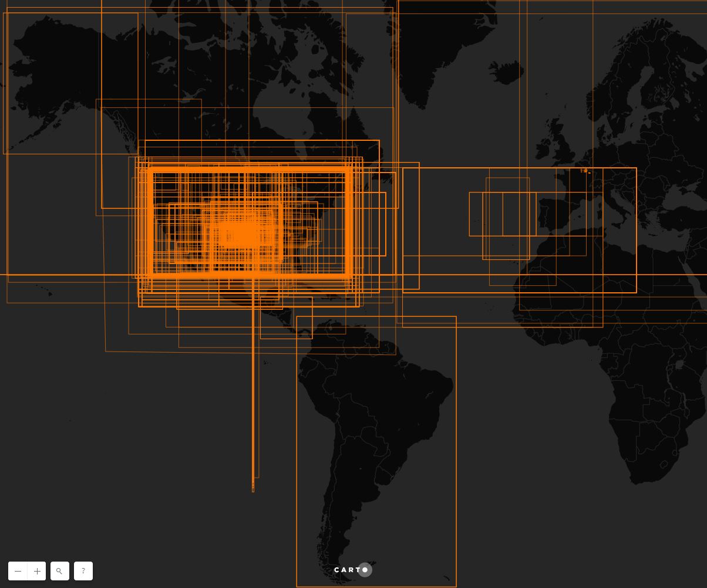The image size is (707, 588).
Task: Click Iceland on the map
Action: click(506, 73)
